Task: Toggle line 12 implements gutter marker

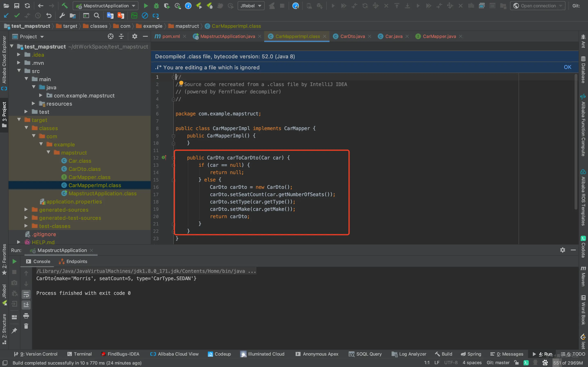Action: 164,158
